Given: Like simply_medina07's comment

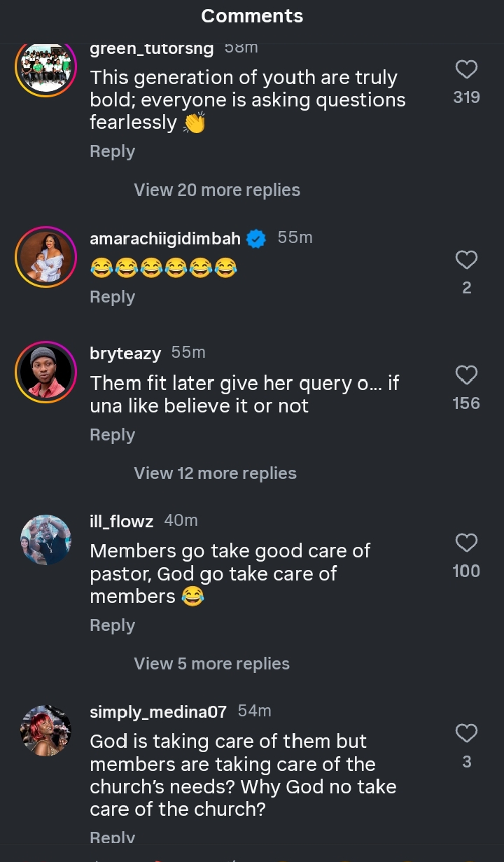Looking at the screenshot, I should pos(466,734).
